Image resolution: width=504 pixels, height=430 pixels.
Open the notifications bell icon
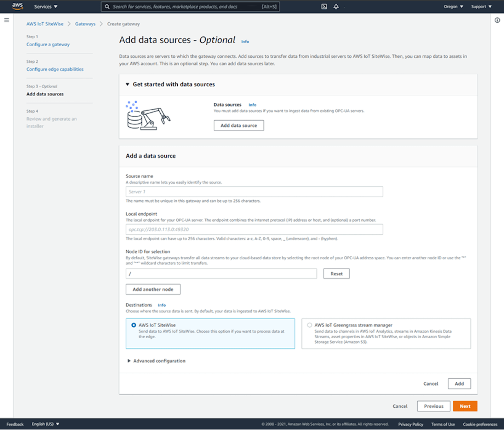(x=336, y=7)
